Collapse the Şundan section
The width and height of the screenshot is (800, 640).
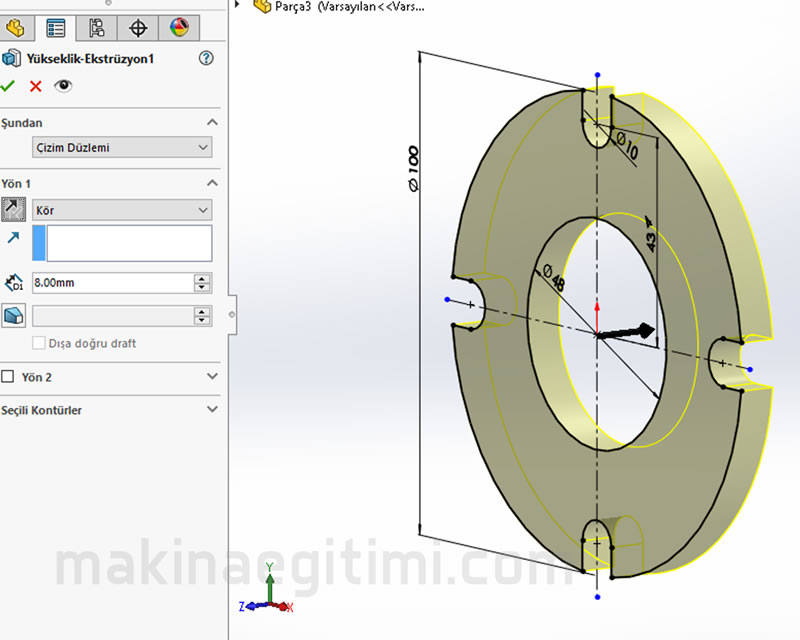212,122
